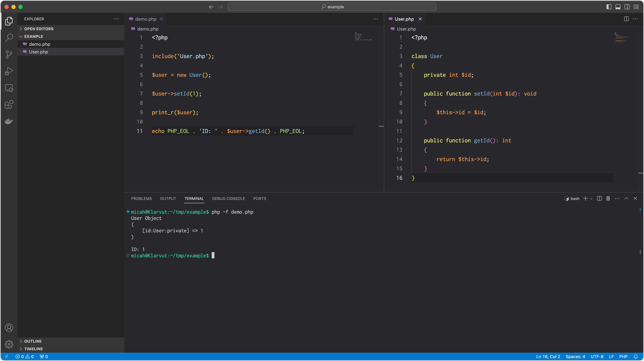Kill the terminal using trash icon
The height and width of the screenshot is (361, 644).
pyautogui.click(x=608, y=198)
